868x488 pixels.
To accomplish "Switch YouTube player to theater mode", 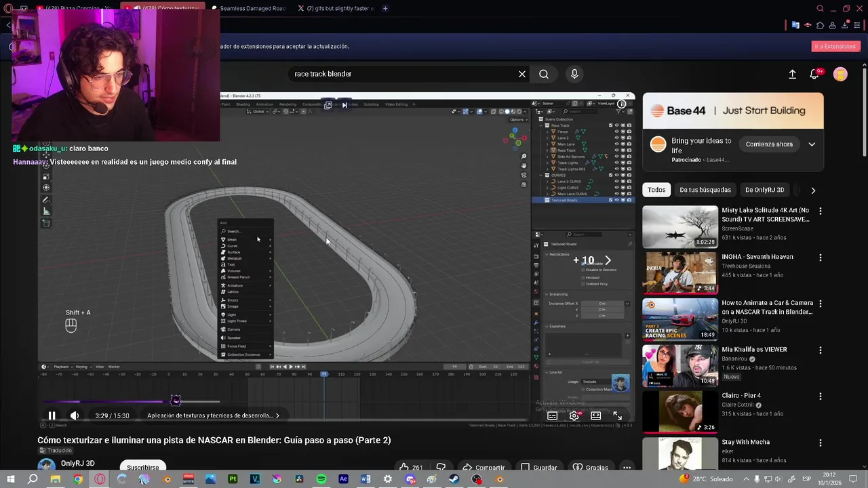I will click(x=595, y=415).
